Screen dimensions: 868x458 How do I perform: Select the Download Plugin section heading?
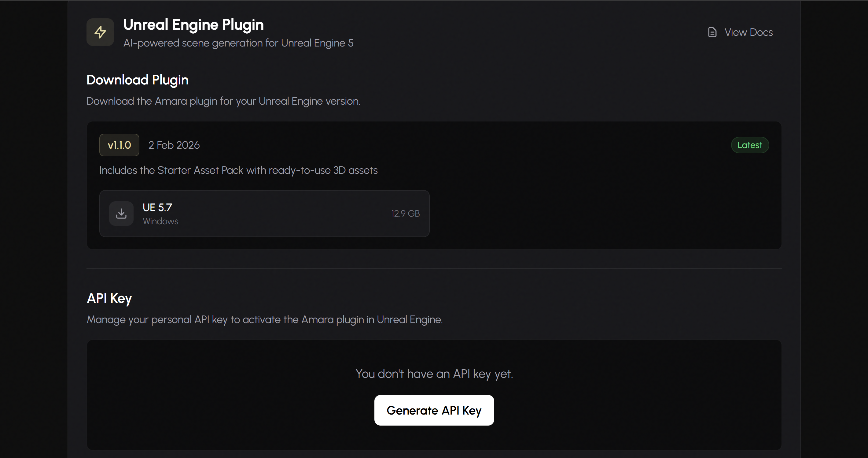pos(137,80)
